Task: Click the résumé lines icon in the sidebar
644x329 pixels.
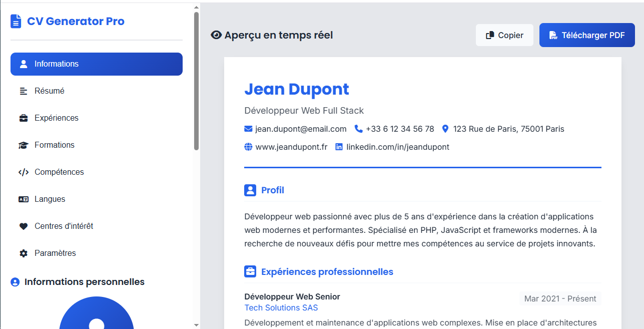Action: 23,91
